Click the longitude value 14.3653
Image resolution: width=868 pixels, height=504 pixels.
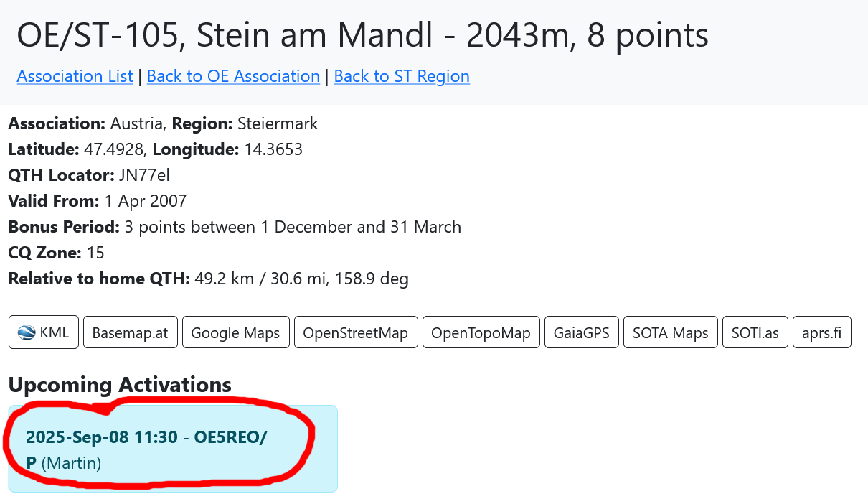pos(273,149)
